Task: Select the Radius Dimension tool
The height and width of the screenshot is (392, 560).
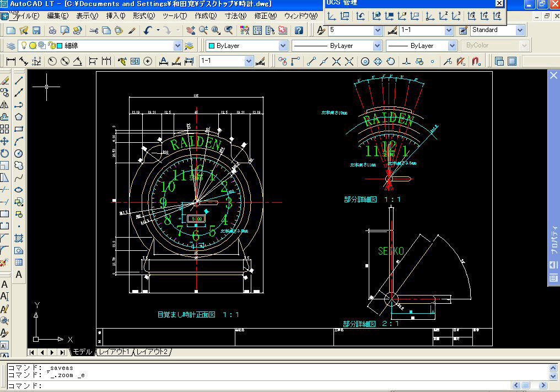Action: [x=52, y=61]
